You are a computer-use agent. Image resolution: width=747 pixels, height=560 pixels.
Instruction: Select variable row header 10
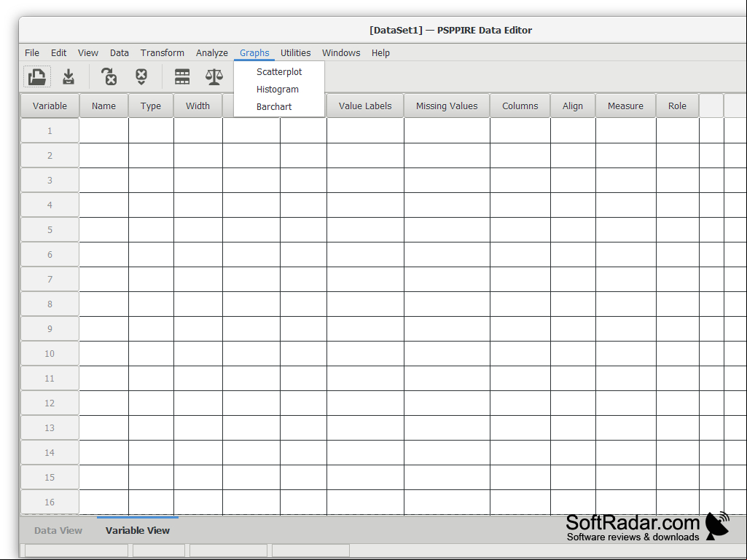tap(50, 354)
